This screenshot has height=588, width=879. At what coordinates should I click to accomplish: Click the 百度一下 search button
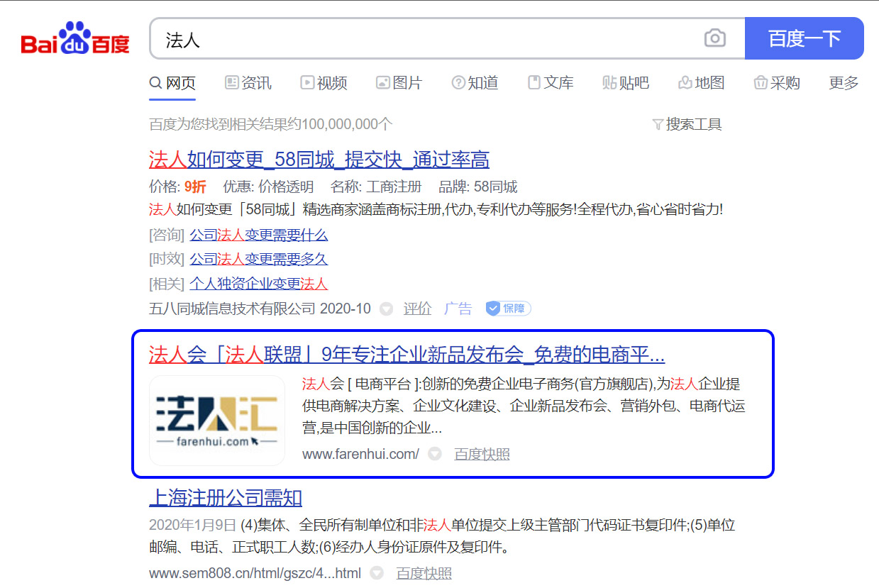(805, 38)
